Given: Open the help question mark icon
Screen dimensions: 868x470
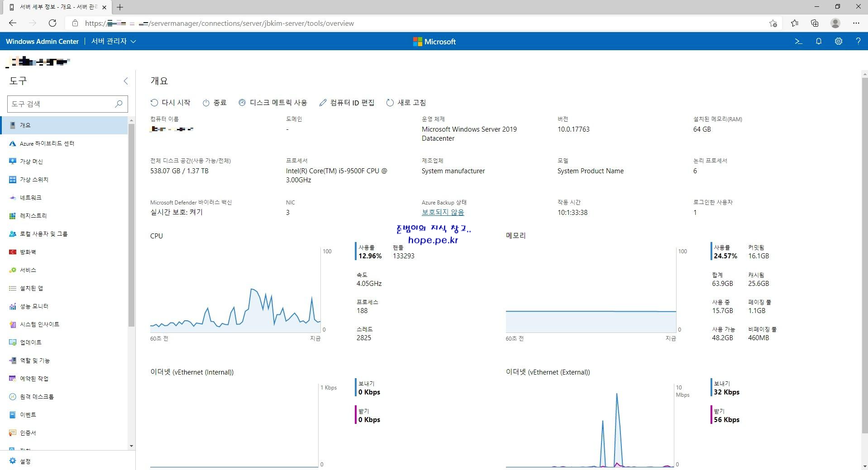Looking at the screenshot, I should pyautogui.click(x=858, y=41).
